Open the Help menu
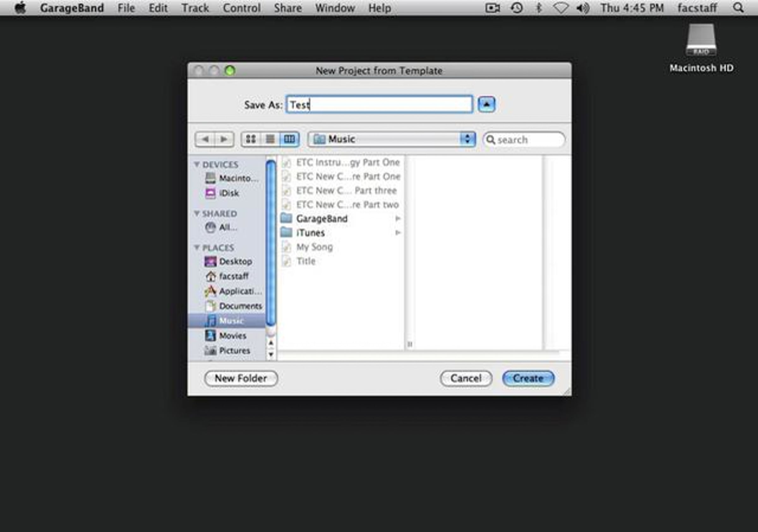The height and width of the screenshot is (532, 758). pos(380,8)
